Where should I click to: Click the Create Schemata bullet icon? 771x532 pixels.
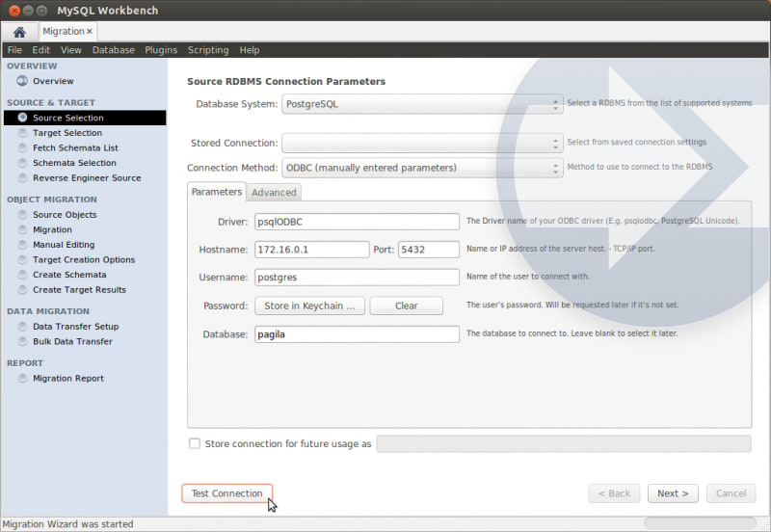[x=22, y=275]
